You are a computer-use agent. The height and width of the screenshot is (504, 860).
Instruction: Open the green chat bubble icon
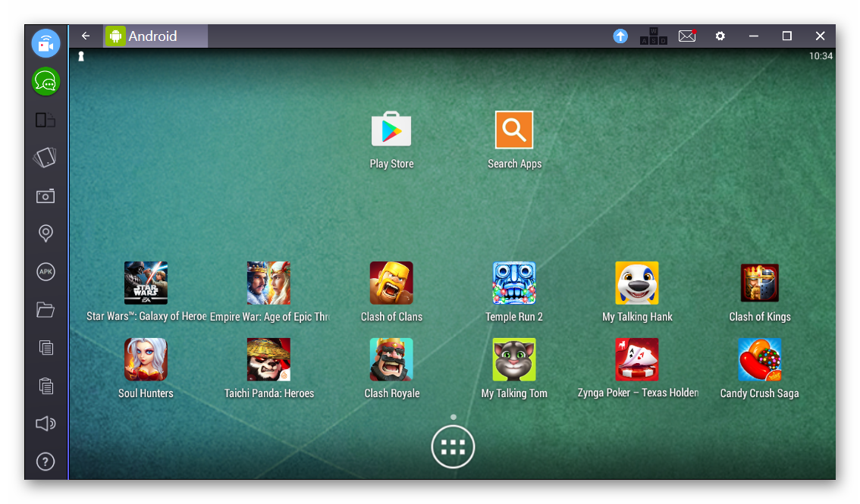46,81
